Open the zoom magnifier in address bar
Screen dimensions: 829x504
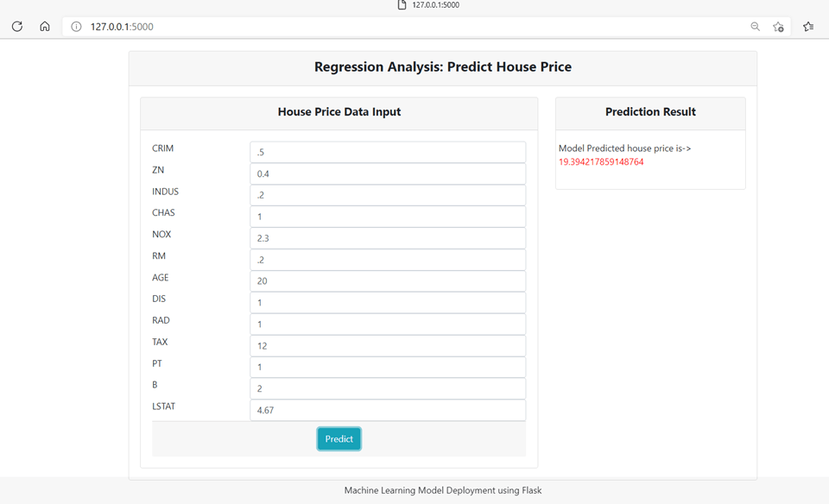pos(755,27)
